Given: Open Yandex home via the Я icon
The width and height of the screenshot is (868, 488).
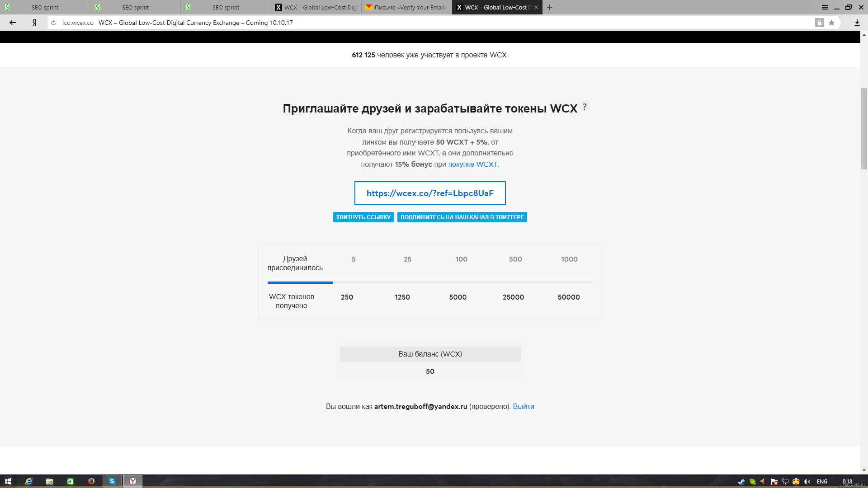Looking at the screenshot, I should coord(34,23).
